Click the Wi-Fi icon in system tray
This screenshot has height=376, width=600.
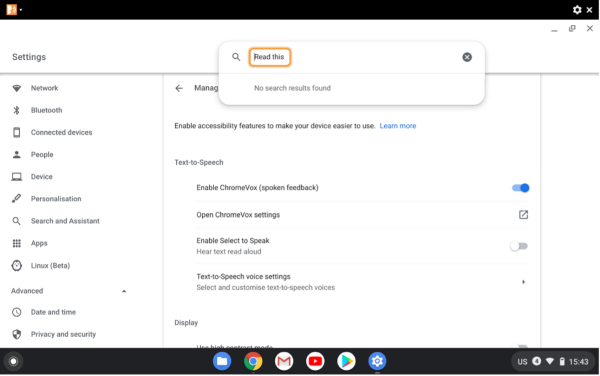[549, 361]
